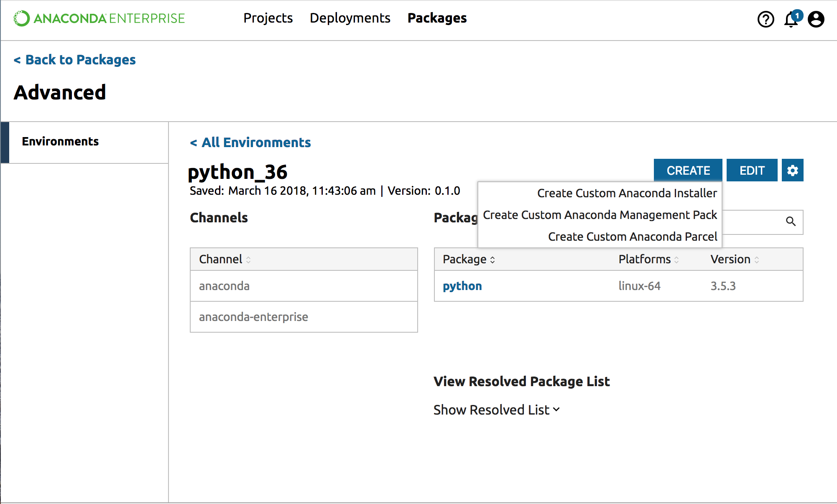837x504 pixels.
Task: Open the settings gear next to EDIT
Action: coord(792,171)
